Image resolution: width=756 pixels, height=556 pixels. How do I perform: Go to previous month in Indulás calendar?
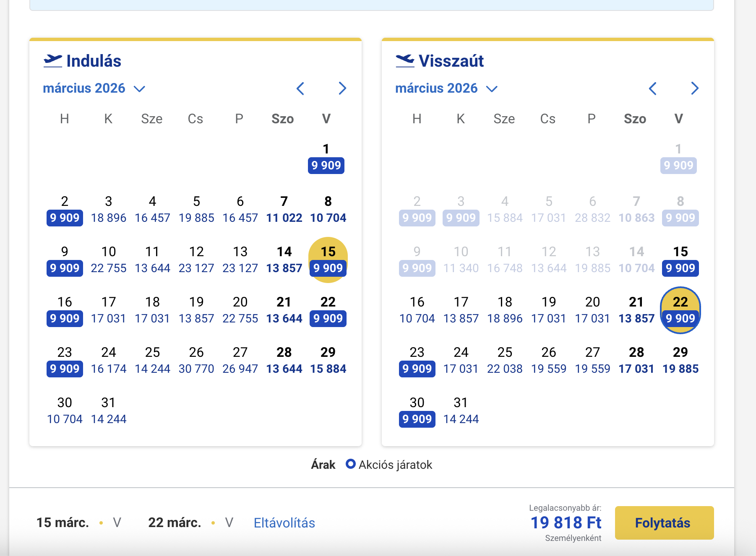tap(300, 88)
